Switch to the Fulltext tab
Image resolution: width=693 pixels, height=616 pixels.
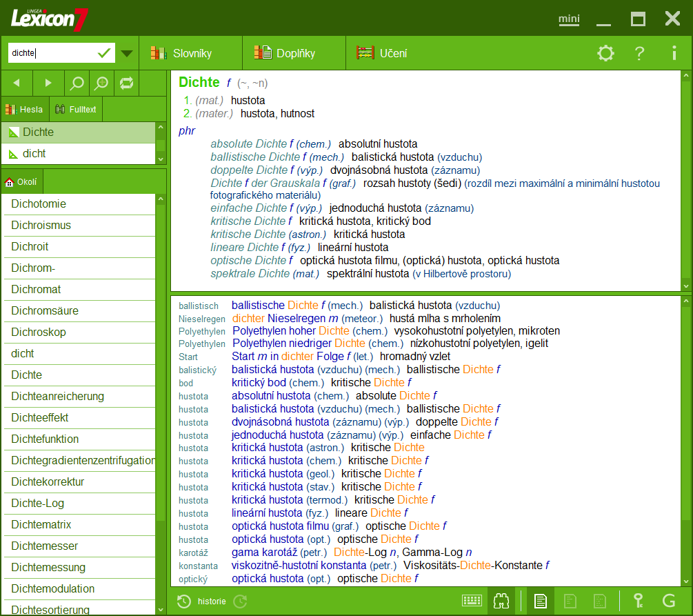(75, 108)
